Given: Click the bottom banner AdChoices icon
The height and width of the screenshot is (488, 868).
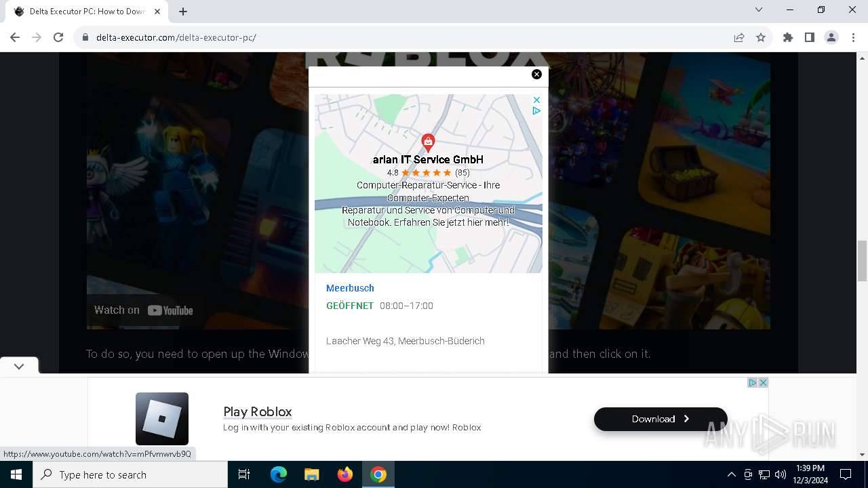Looking at the screenshot, I should [752, 383].
